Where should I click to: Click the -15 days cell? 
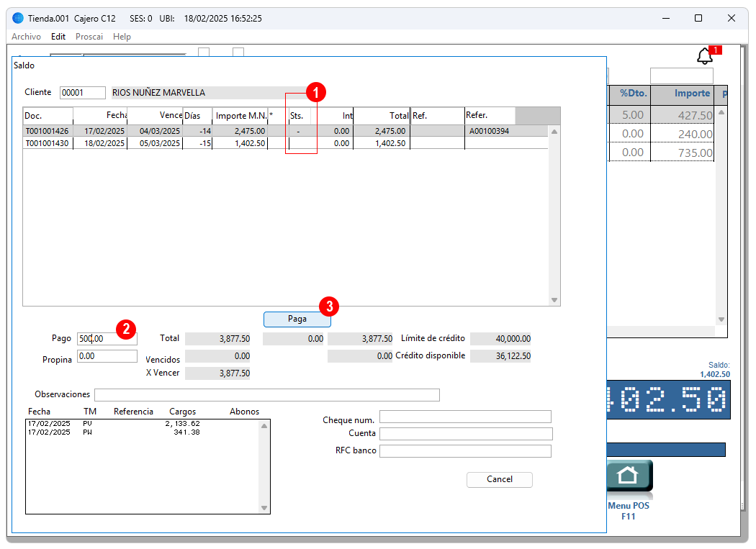(205, 144)
